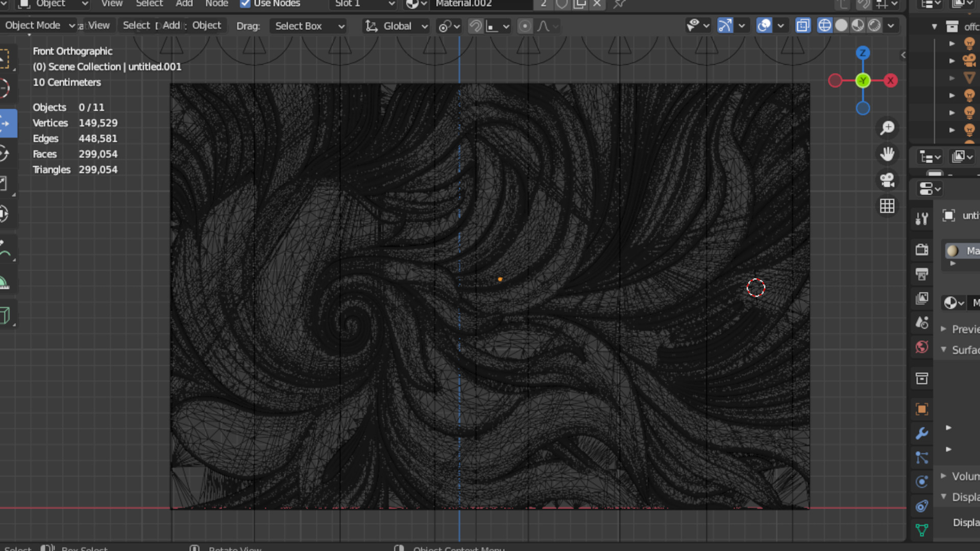Image resolution: width=980 pixels, height=551 pixels.
Task: Click the green Y axis on the navigation gizmo
Action: pos(863,81)
